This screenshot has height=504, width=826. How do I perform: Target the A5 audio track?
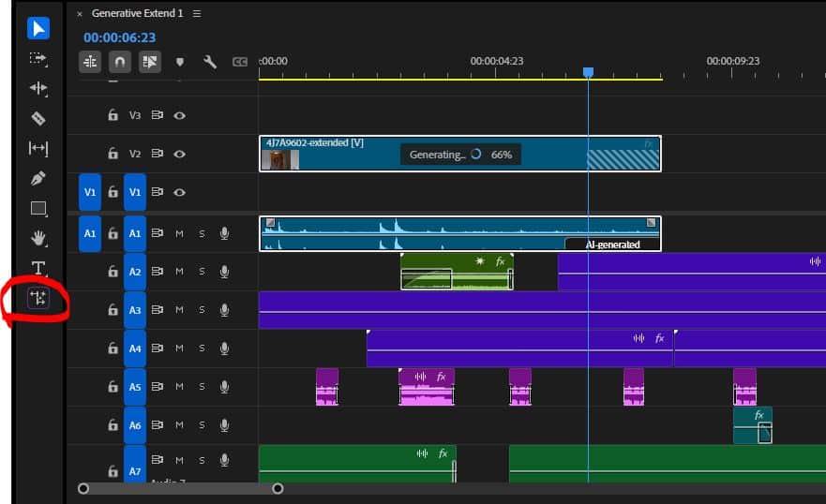(x=135, y=387)
